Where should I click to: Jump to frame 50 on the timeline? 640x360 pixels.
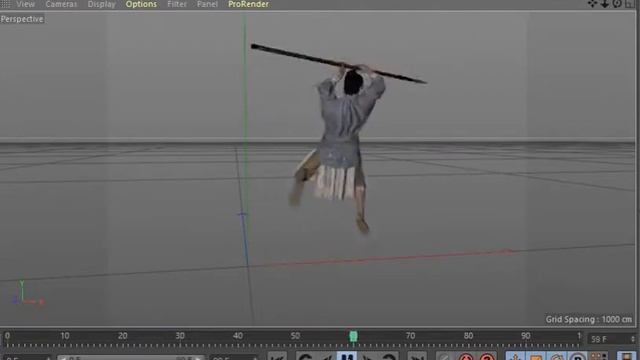(x=296, y=336)
